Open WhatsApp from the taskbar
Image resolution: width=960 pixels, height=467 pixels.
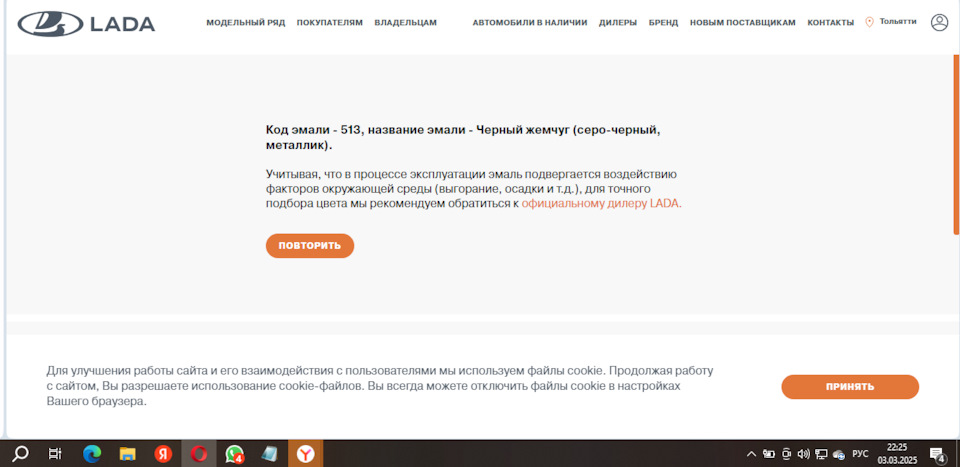tap(234, 453)
